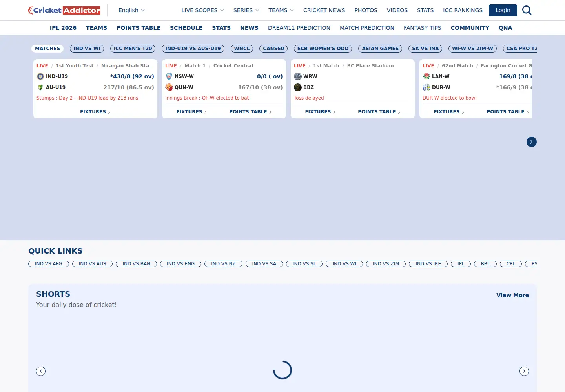Image resolution: width=565 pixels, height=392 pixels.
Task: Select the ASIAN GAMES chip
Action: coord(380,49)
